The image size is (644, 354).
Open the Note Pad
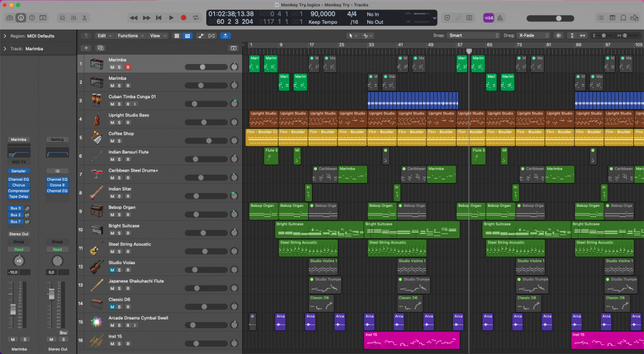[x=613, y=18]
